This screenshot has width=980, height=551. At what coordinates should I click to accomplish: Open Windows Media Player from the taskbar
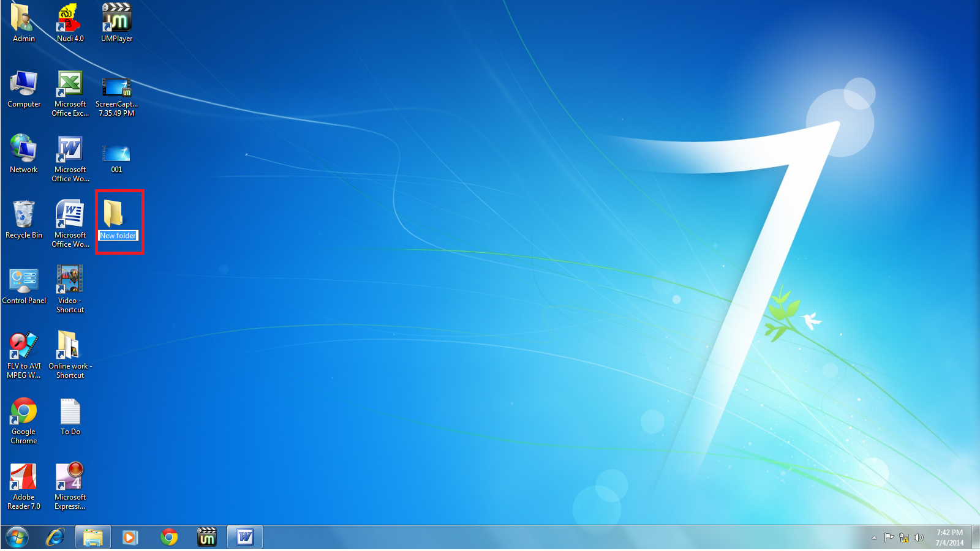(x=130, y=537)
